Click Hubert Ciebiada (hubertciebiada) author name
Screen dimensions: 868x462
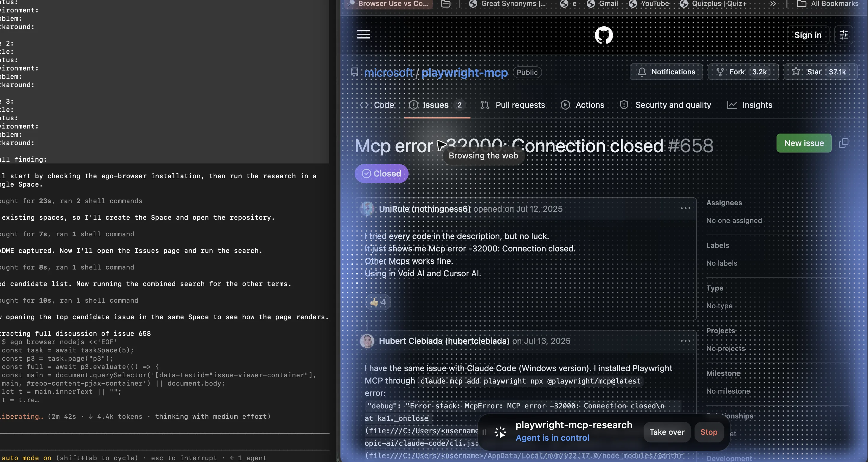coord(444,341)
